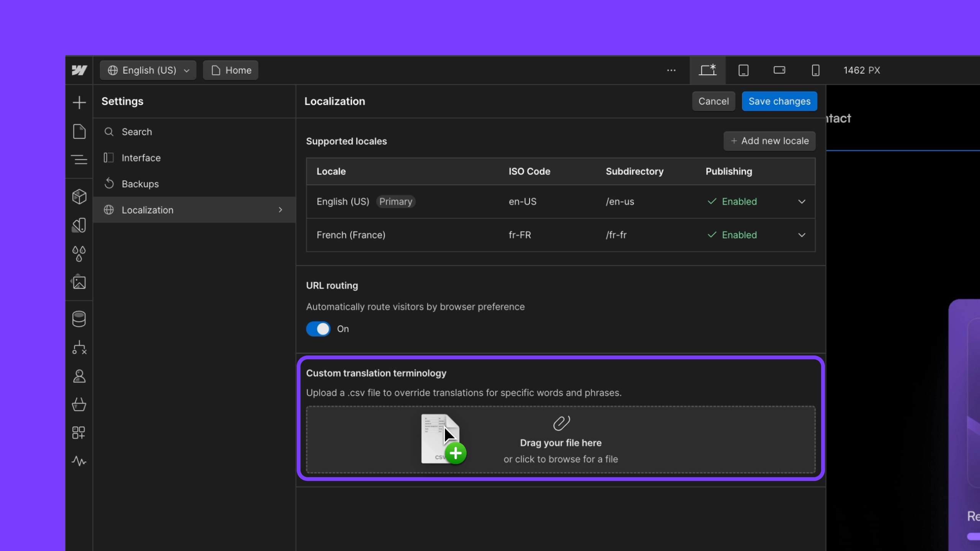Open the Apps grid icon
Image resolution: width=980 pixels, height=551 pixels.
click(79, 433)
